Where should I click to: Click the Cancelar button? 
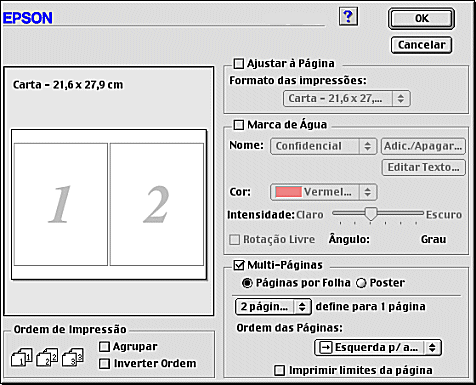[x=421, y=45]
